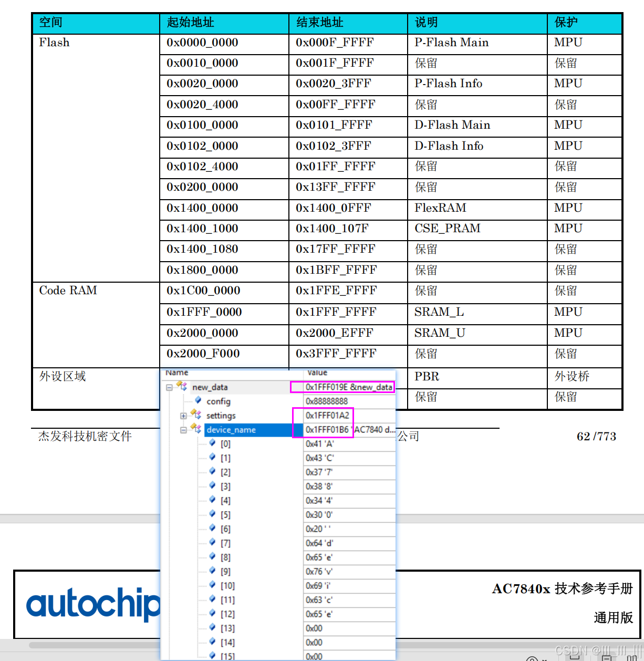Click the icon beside element [10]
This screenshot has width=644, height=661.
[x=212, y=585]
